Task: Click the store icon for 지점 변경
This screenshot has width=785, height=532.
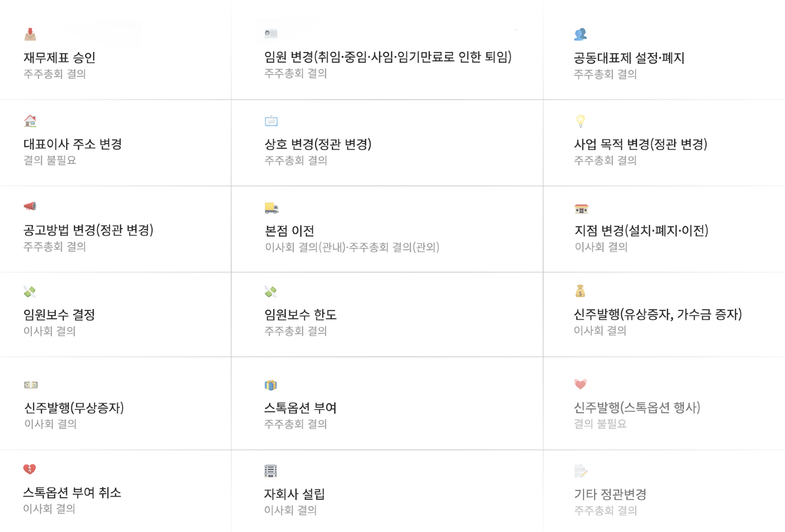Action: pos(581,208)
